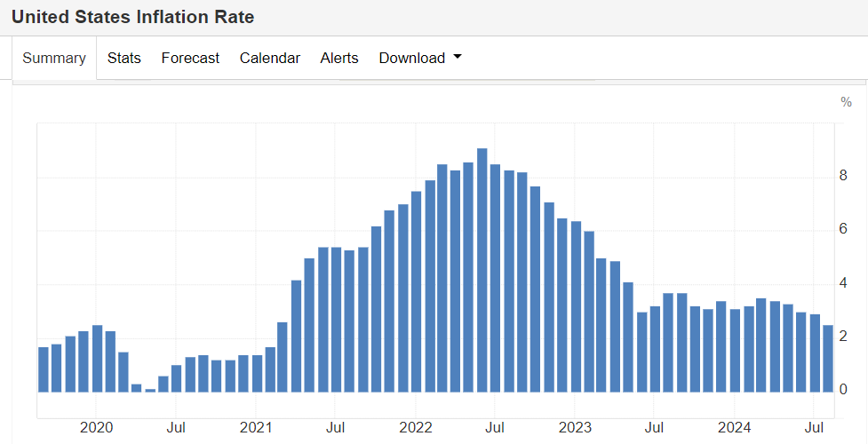Click the 2022 label on the x-axis
Screen dimensions: 868x444
coord(416,427)
